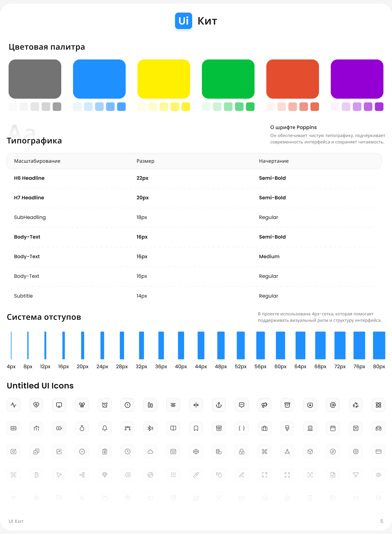392x534 pixels.
Task: Click the megaphone announcement icon
Action: coord(264,405)
